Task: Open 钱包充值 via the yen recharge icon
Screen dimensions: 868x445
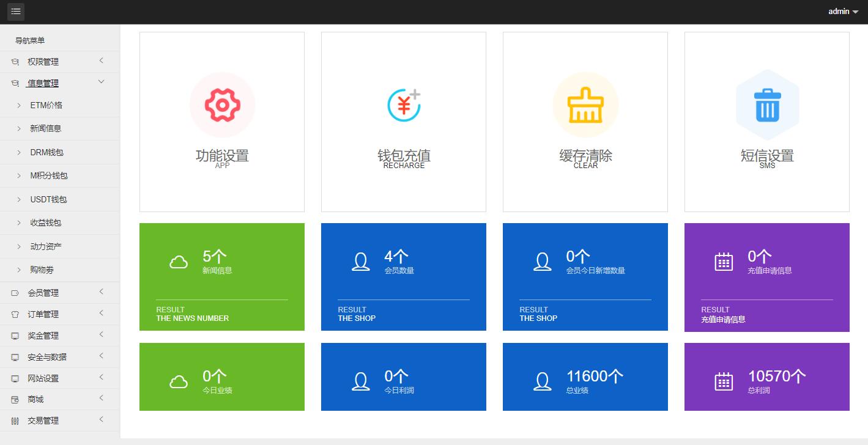Action: [403, 104]
